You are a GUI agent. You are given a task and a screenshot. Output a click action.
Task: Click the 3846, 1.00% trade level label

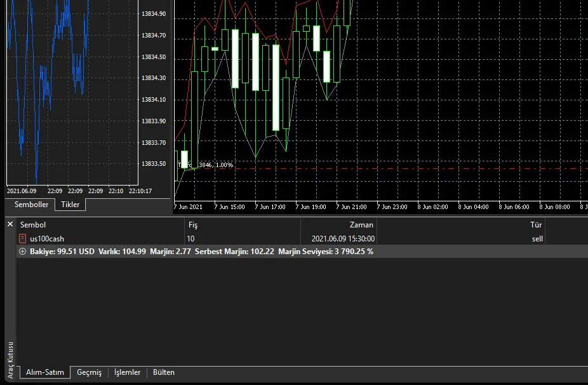click(x=216, y=165)
